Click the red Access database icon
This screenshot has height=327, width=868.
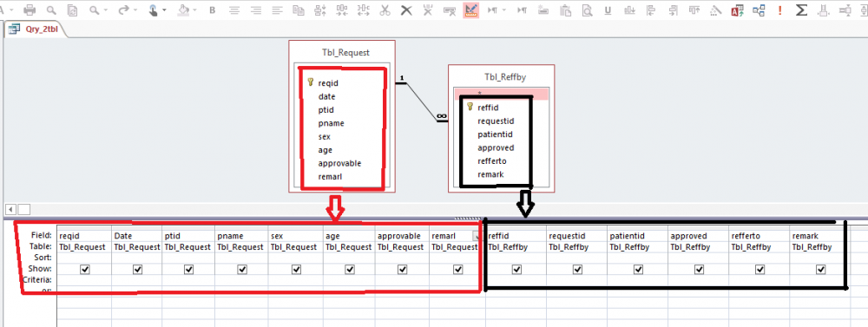[737, 10]
